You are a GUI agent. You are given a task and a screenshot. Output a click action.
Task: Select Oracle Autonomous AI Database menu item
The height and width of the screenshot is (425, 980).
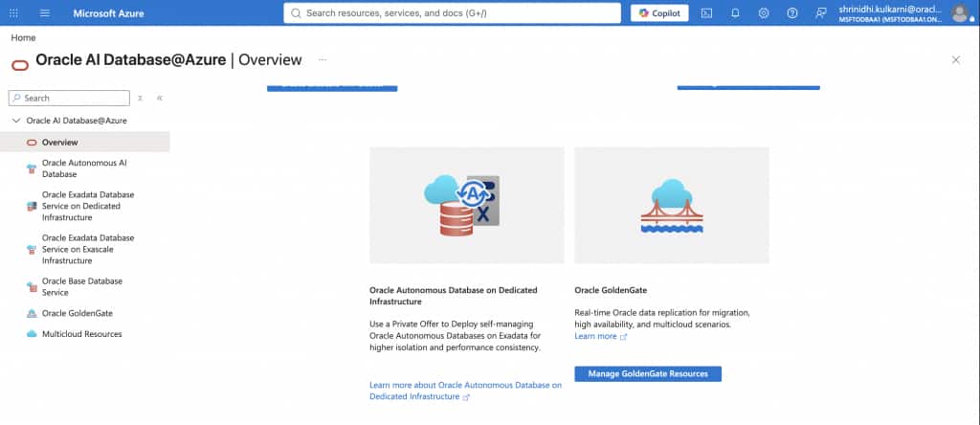coord(85,168)
